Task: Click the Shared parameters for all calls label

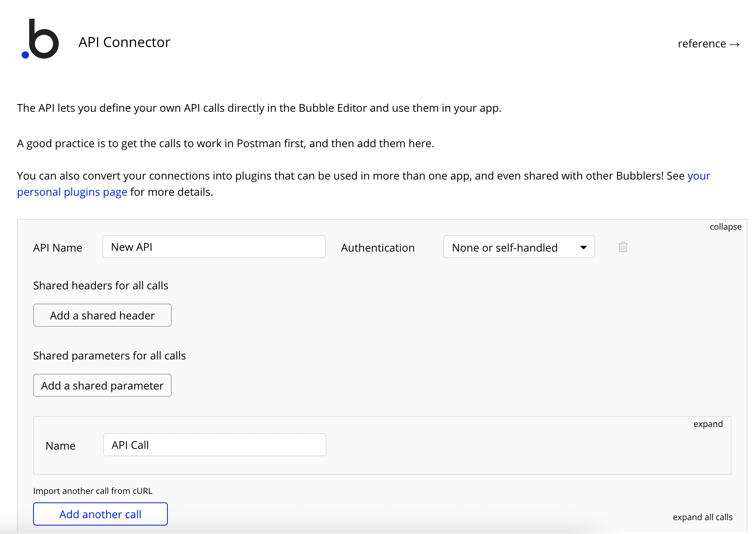Action: [x=109, y=356]
